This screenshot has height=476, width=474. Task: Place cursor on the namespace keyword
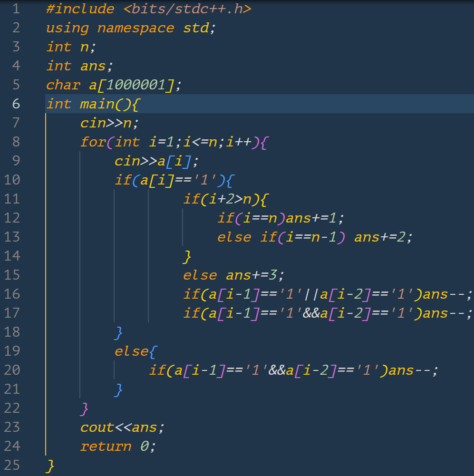pyautogui.click(x=135, y=28)
